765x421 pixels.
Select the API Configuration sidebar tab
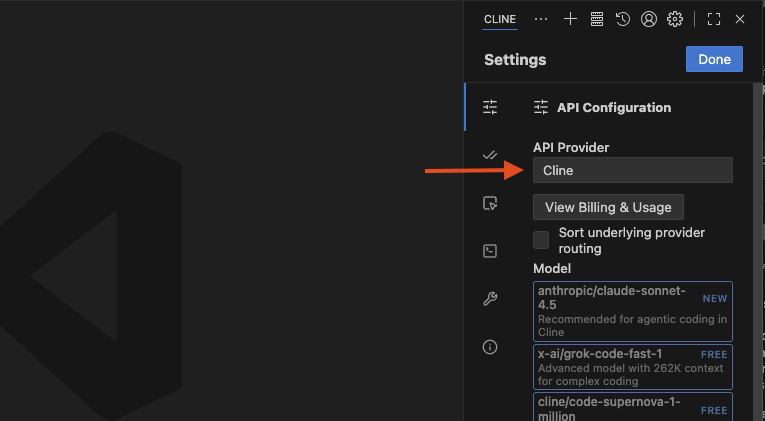pos(490,107)
